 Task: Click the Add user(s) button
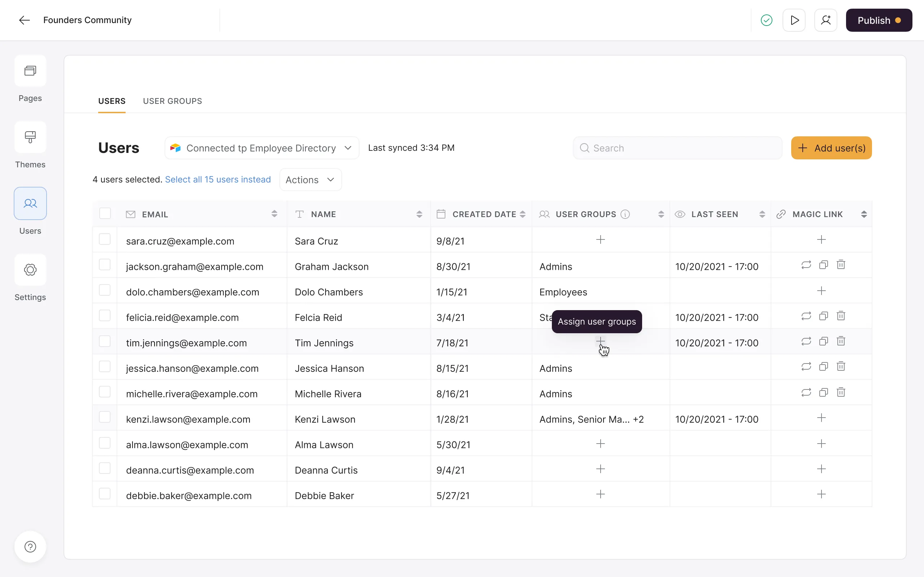[832, 147]
